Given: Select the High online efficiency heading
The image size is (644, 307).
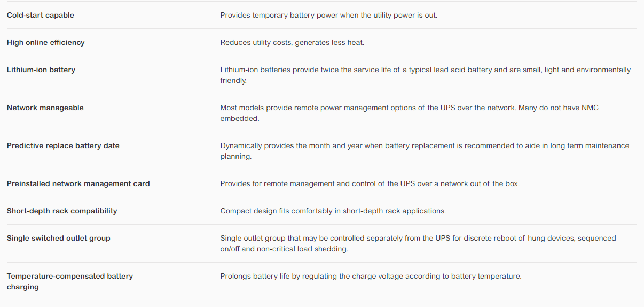Looking at the screenshot, I should tap(46, 42).
